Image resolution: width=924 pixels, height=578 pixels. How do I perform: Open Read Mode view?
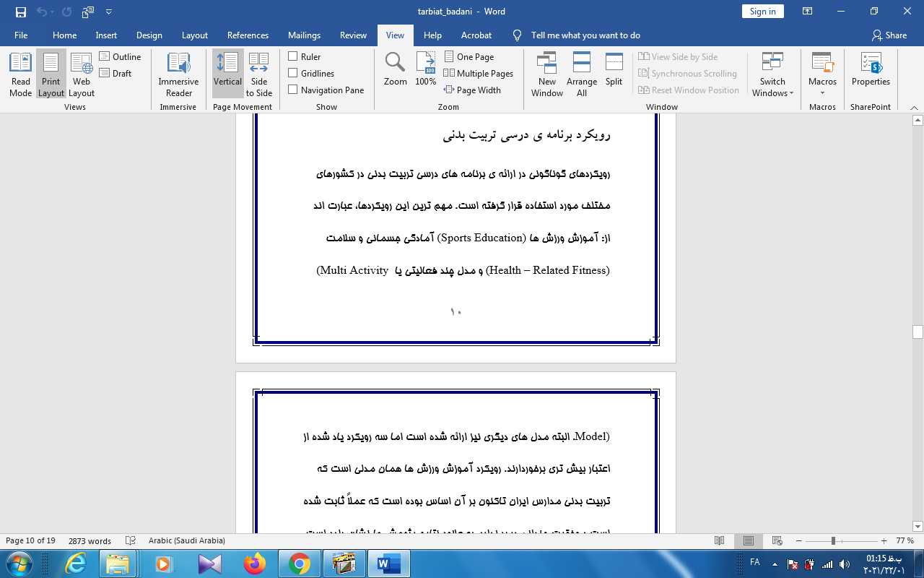point(20,74)
